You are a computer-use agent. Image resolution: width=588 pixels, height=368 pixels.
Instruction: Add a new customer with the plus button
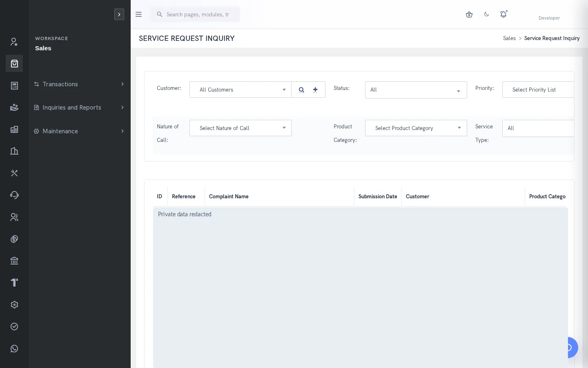tap(315, 90)
